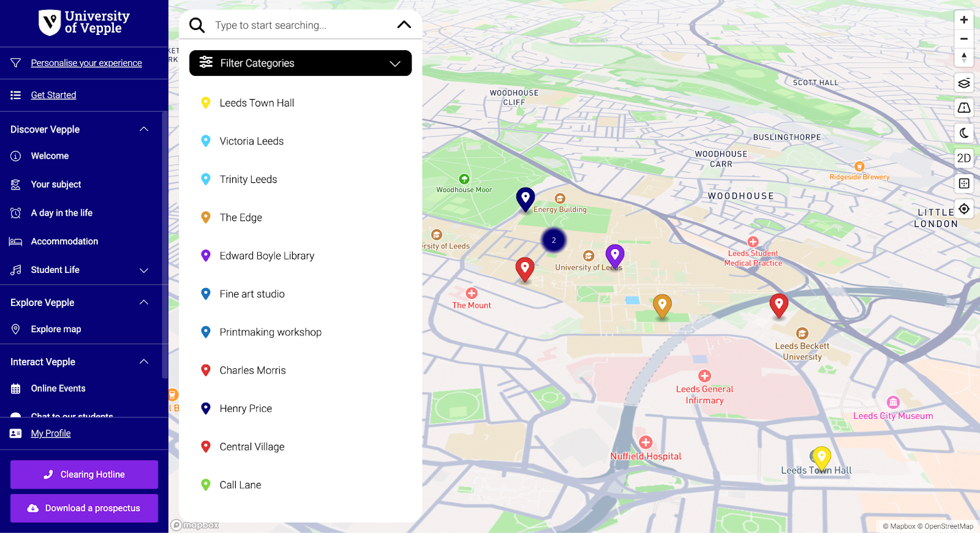This screenshot has height=533, width=980.
Task: Zoom out on the map
Action: [964, 39]
